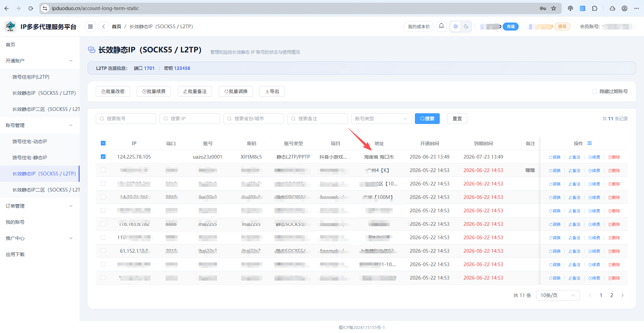Click the 批量续费 button
The width and height of the screenshot is (644, 333).
[x=154, y=91]
